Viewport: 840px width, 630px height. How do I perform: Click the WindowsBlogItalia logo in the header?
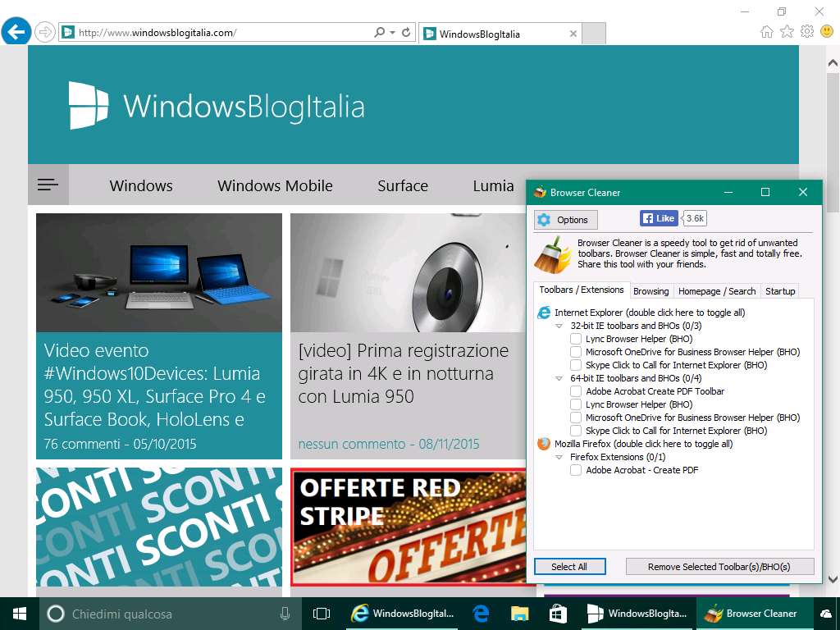217,106
